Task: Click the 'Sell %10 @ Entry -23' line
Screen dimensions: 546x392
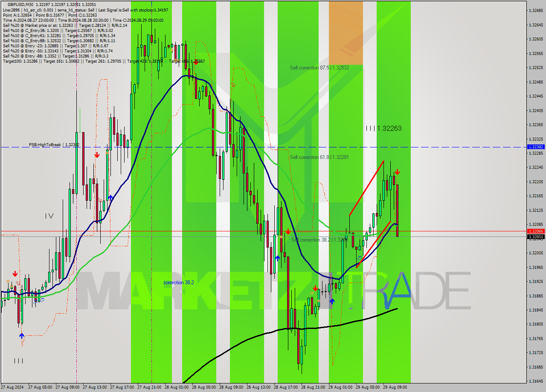Action: click(x=55, y=46)
